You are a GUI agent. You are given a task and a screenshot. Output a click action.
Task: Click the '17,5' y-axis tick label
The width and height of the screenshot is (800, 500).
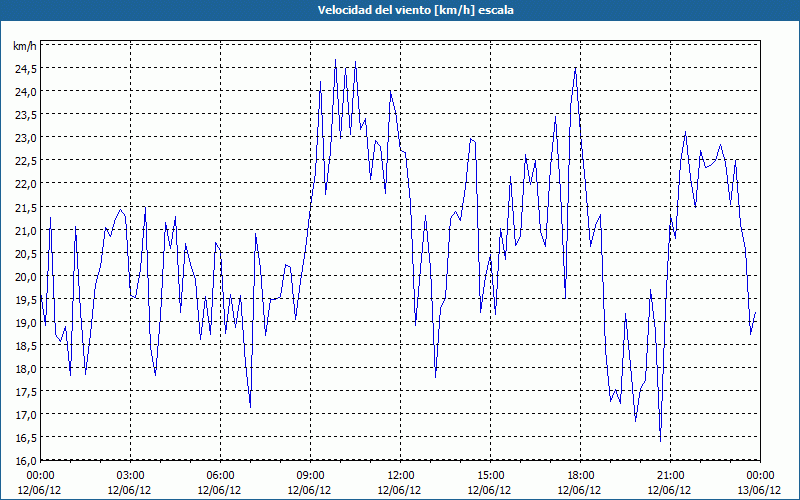(x=25, y=392)
